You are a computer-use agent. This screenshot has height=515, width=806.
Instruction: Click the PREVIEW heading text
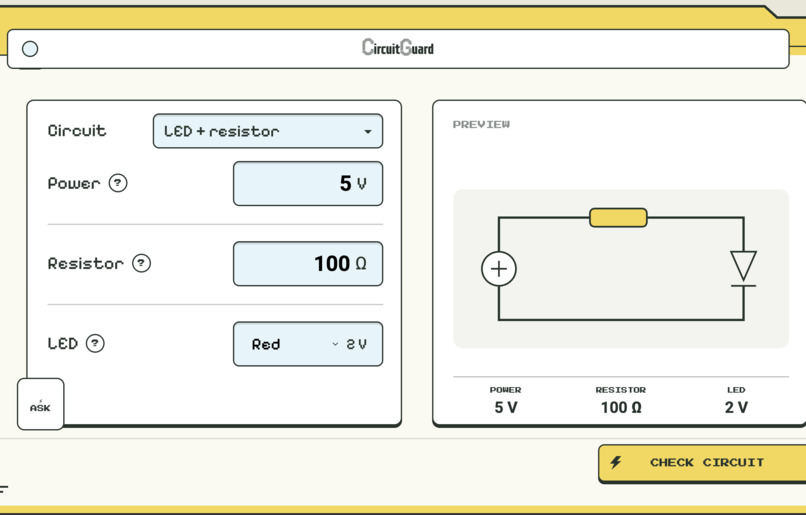[481, 124]
